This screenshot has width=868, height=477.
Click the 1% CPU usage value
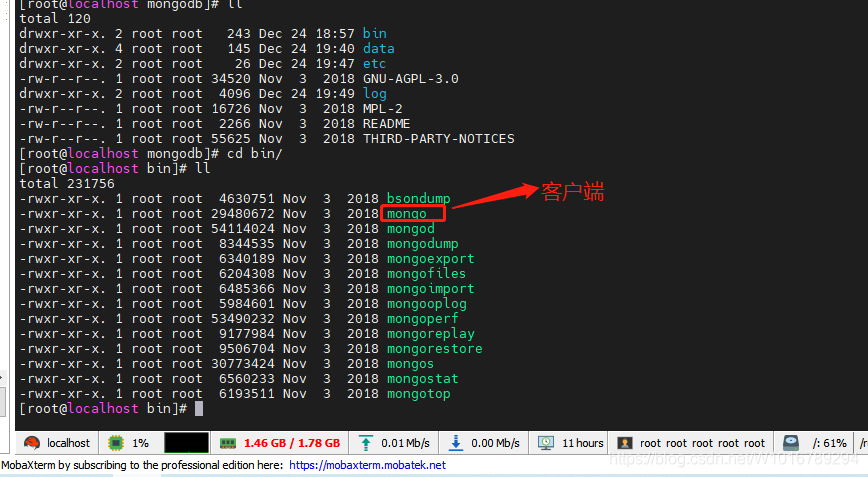point(141,443)
